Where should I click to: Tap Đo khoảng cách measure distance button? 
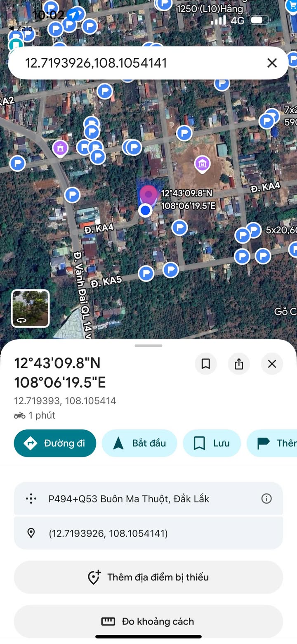tap(148, 621)
